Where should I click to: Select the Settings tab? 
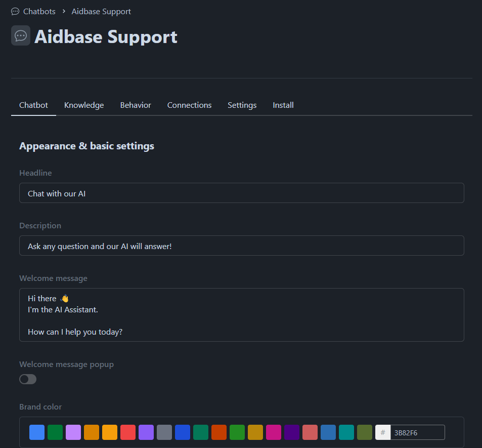242,105
